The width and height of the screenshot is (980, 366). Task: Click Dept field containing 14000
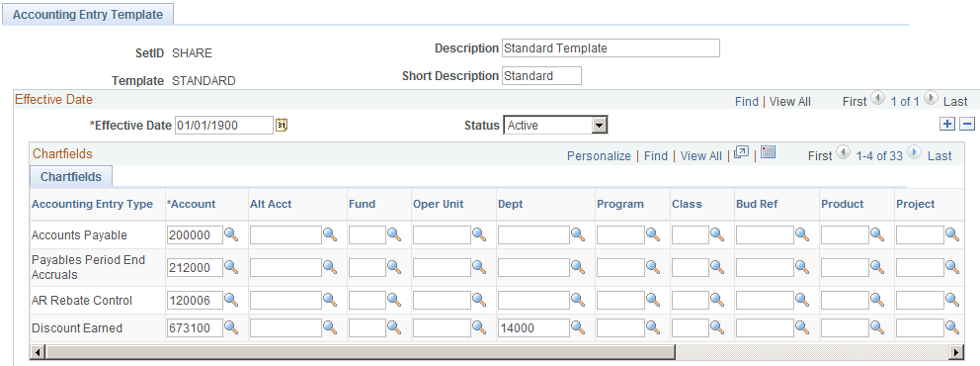tap(533, 327)
